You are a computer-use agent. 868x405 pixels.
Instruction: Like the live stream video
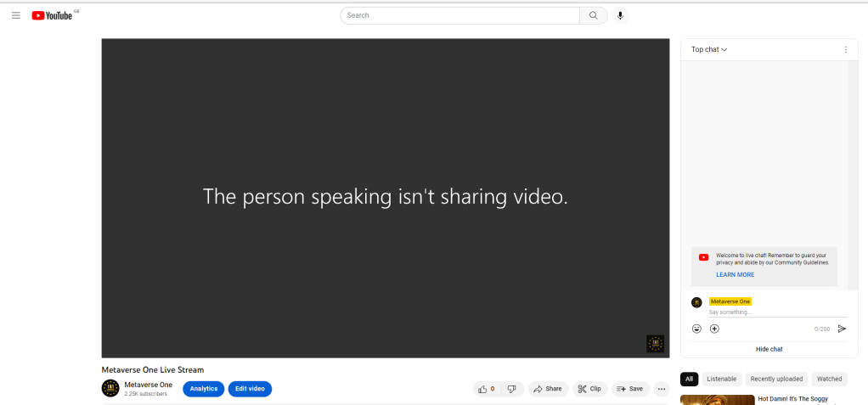click(x=487, y=389)
